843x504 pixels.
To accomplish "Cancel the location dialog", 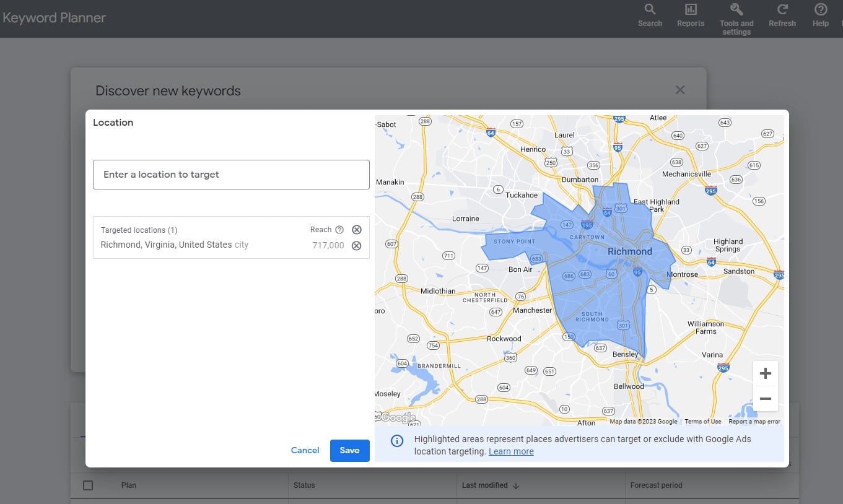I will pyautogui.click(x=305, y=451).
